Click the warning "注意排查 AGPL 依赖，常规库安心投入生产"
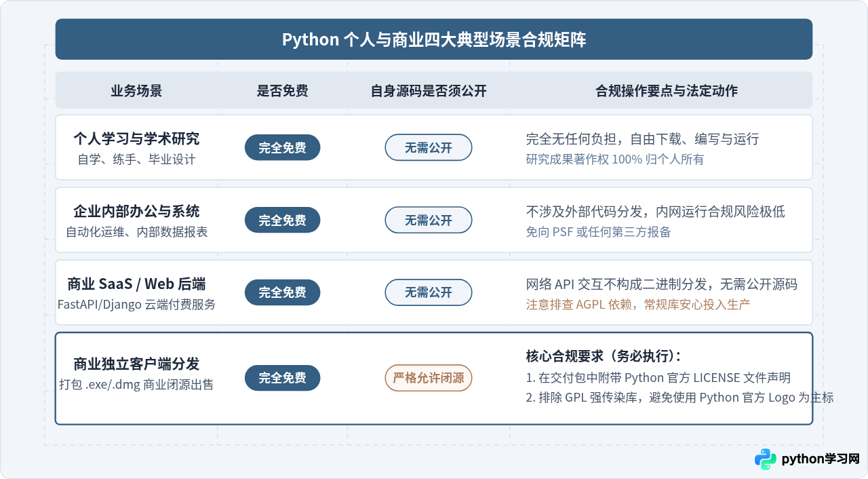The width and height of the screenshot is (868, 479). click(638, 305)
